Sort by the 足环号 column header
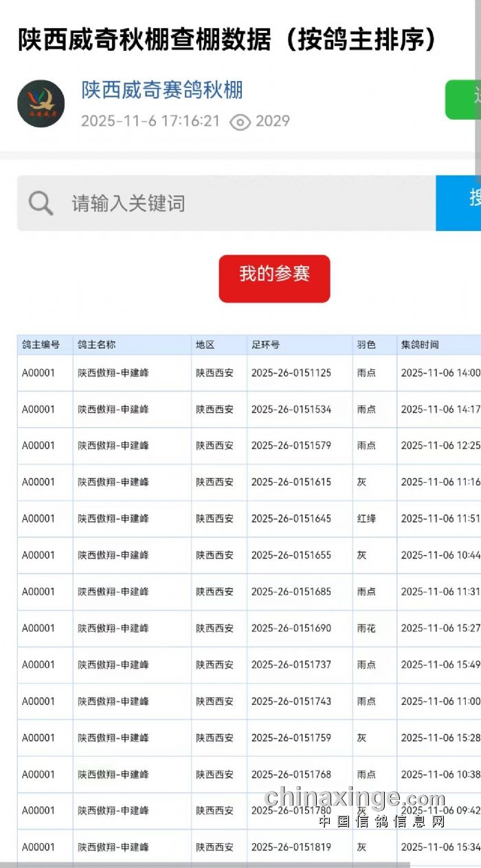The height and width of the screenshot is (868, 481). (x=265, y=345)
